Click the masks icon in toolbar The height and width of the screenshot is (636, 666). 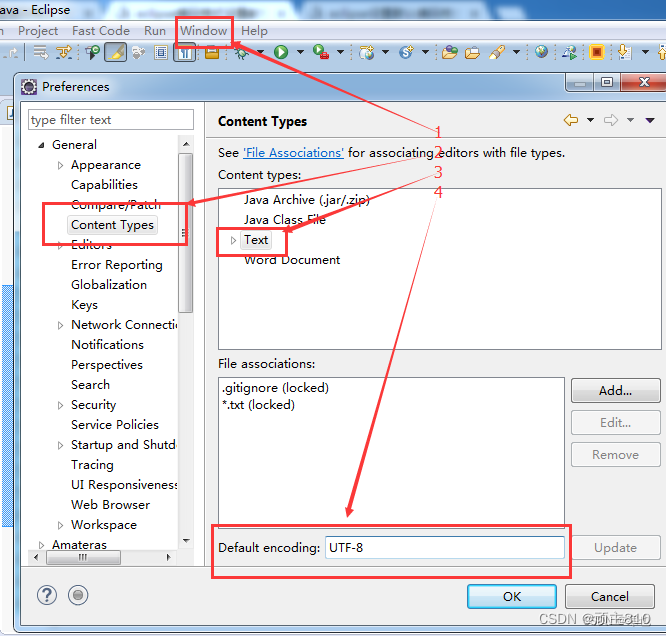pyautogui.click(x=138, y=53)
